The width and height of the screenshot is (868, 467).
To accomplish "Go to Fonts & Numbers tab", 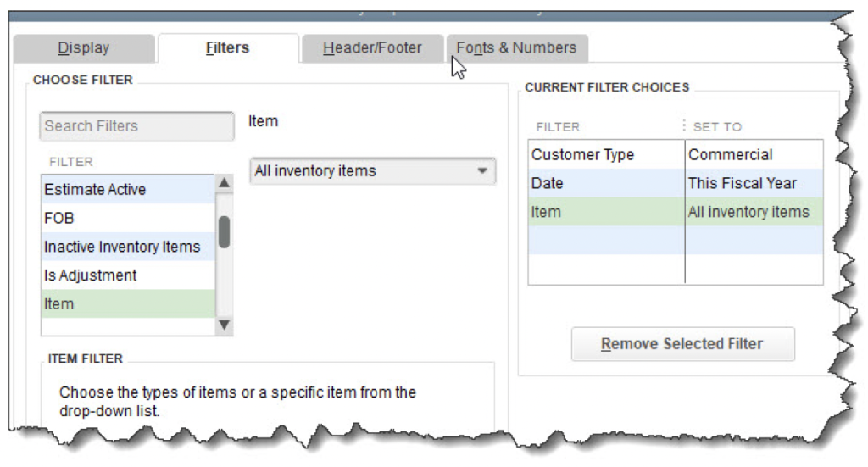I will click(516, 48).
